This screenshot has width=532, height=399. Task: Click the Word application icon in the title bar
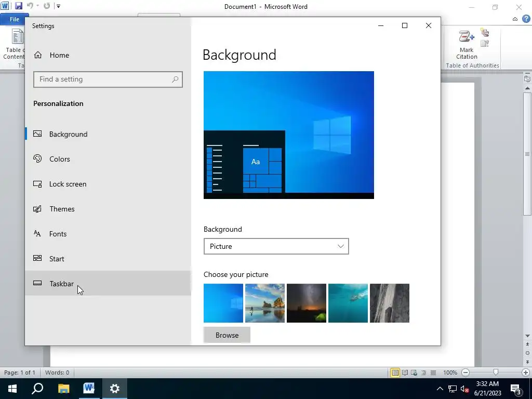5,6
